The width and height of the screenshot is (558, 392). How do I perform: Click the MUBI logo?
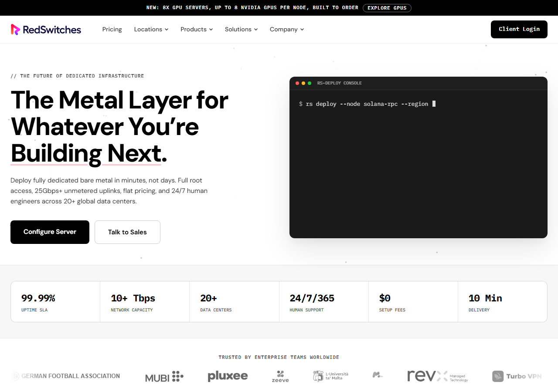pyautogui.click(x=164, y=377)
